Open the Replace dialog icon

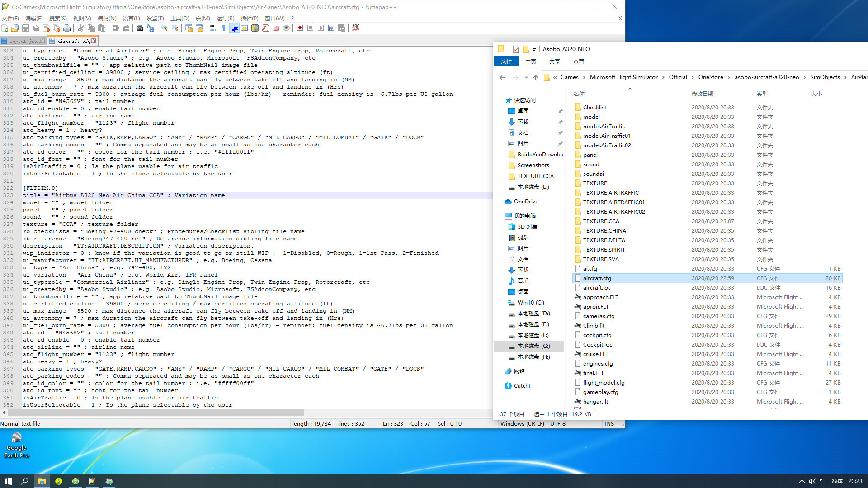point(151,28)
